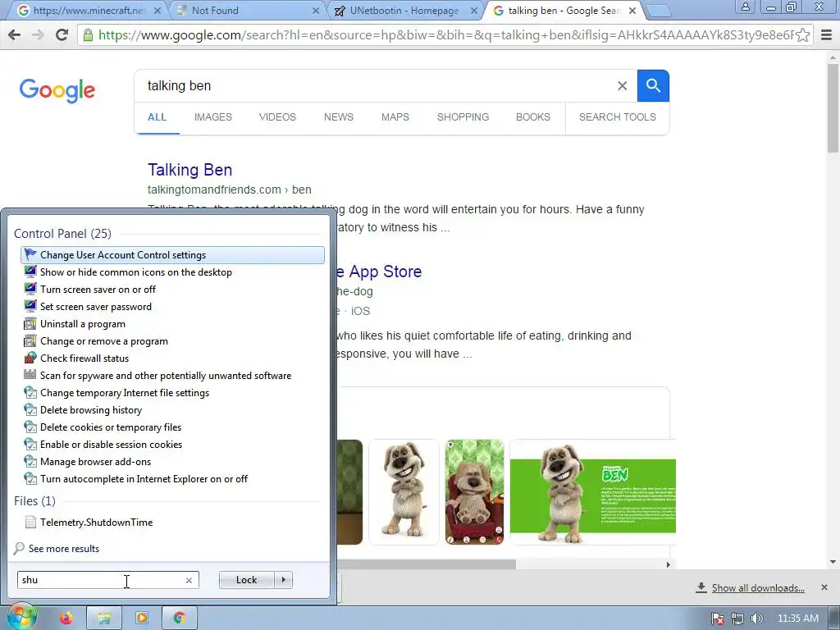Open Windows Media Player from taskbar
This screenshot has width=840, height=630.
141,619
